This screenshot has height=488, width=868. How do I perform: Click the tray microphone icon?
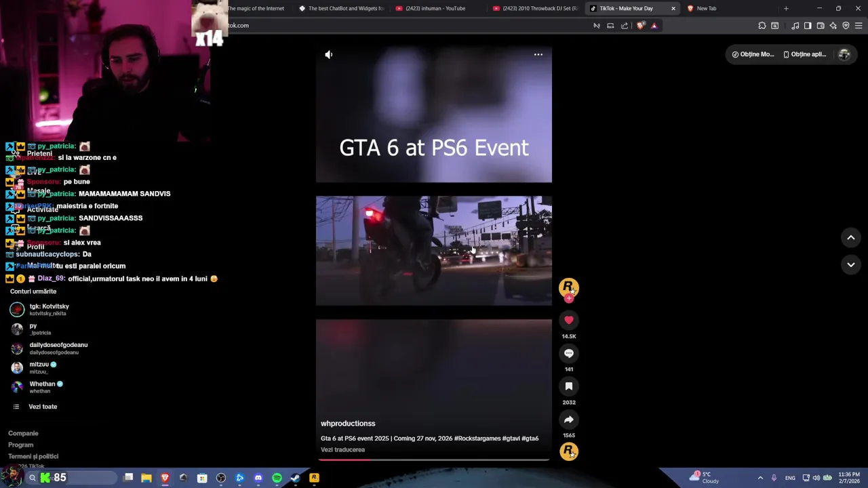click(774, 478)
